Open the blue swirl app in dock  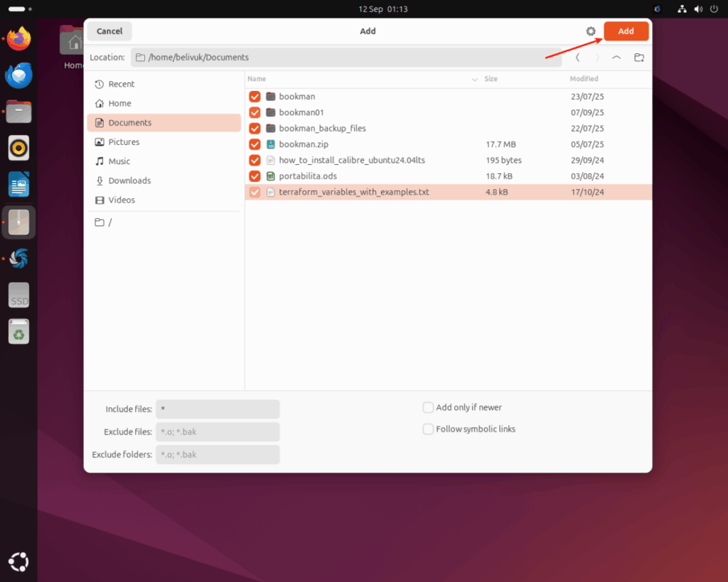(x=18, y=259)
